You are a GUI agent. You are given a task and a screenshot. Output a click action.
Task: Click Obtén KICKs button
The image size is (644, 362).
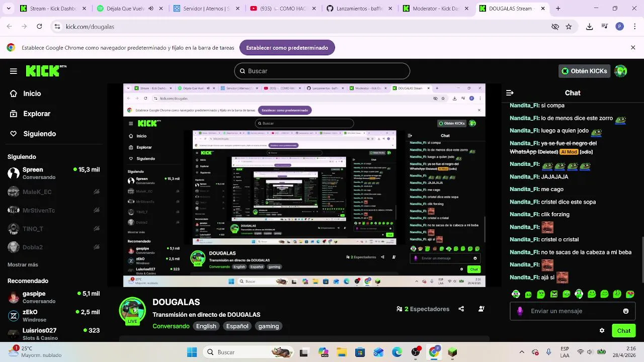coord(585,71)
